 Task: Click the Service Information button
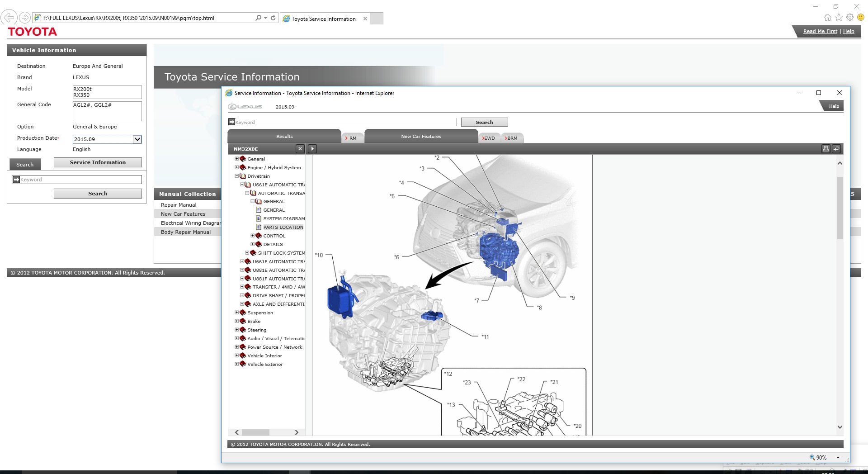[98, 162]
